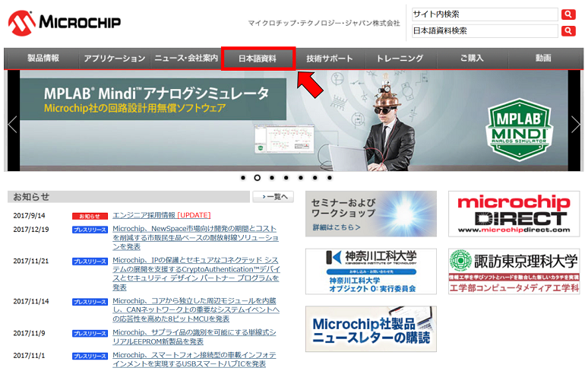Click the プレスリリース tag for 2017/11/14
Screen dimensions: 588x371
[x=90, y=302]
